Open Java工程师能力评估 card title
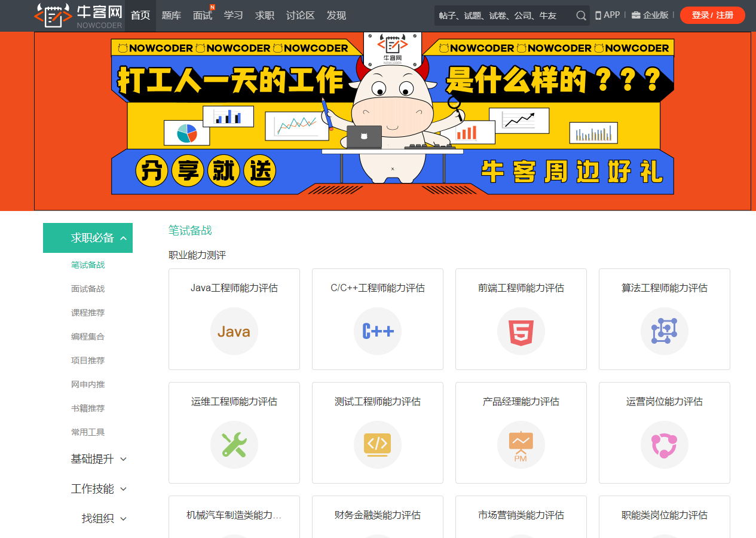Viewport: 756px width, 538px height. pyautogui.click(x=234, y=288)
